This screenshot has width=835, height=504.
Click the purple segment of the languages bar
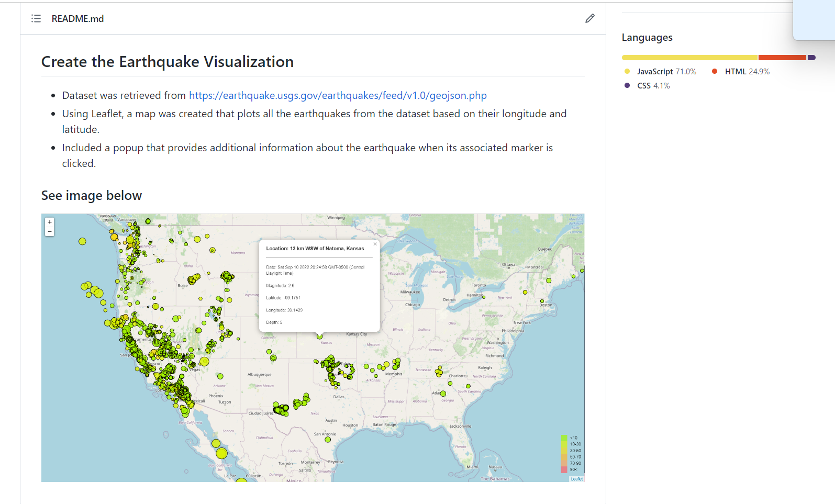click(x=811, y=58)
